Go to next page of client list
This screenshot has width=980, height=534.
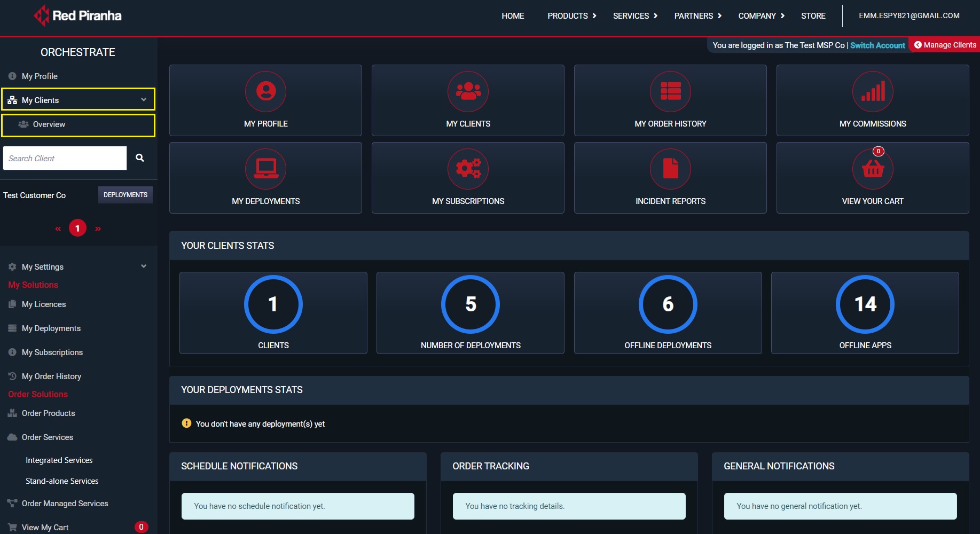coord(98,229)
